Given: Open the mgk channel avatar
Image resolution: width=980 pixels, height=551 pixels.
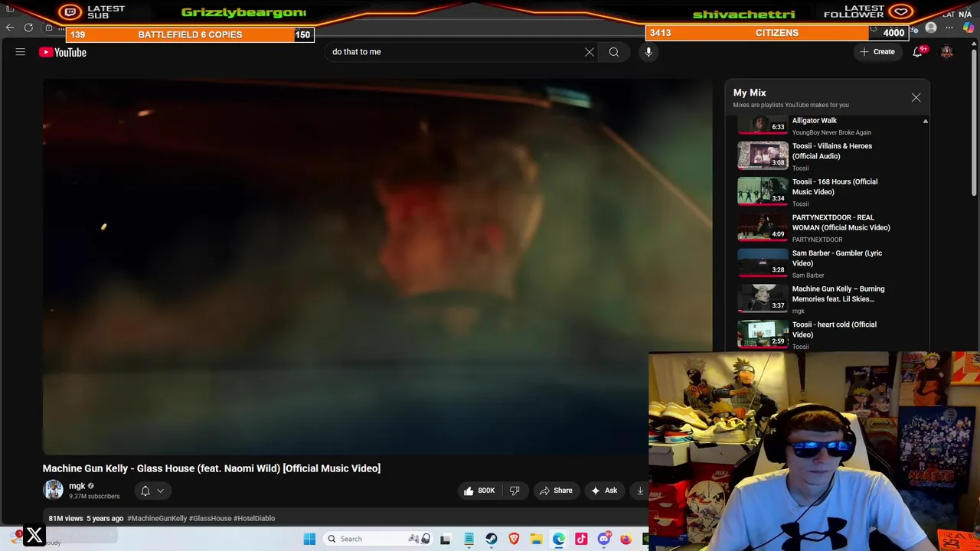Looking at the screenshot, I should [53, 490].
